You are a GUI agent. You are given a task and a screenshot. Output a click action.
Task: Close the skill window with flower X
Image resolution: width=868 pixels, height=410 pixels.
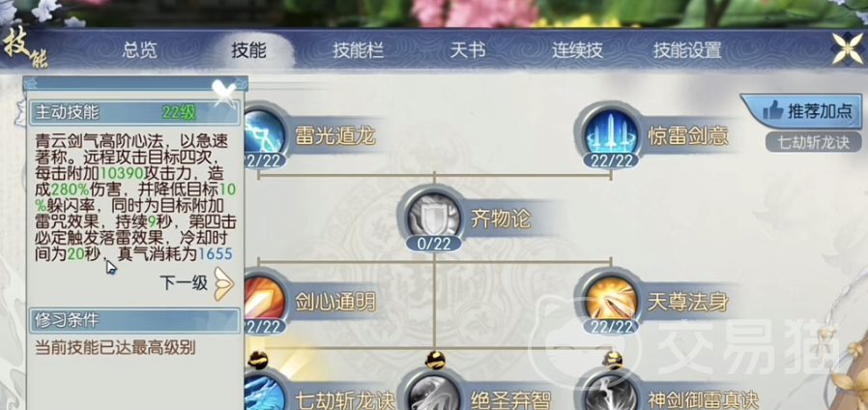click(849, 48)
